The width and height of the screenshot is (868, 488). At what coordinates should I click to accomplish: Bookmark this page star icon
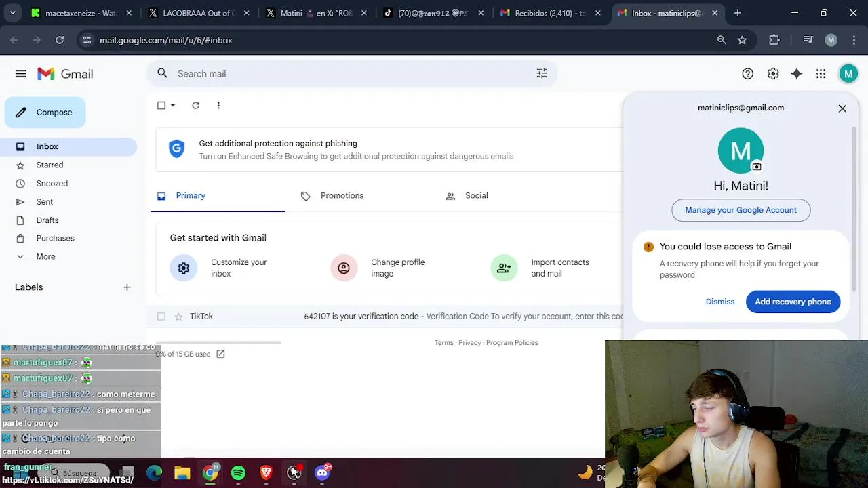(742, 40)
